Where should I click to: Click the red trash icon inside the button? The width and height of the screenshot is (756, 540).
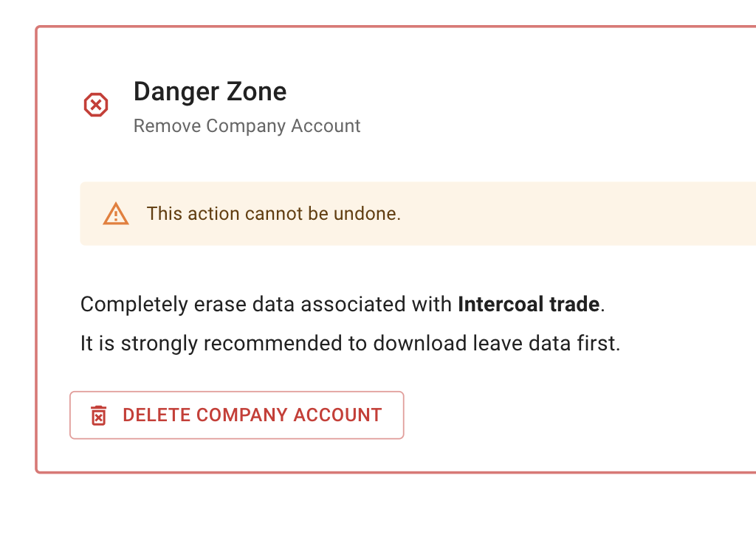point(98,415)
